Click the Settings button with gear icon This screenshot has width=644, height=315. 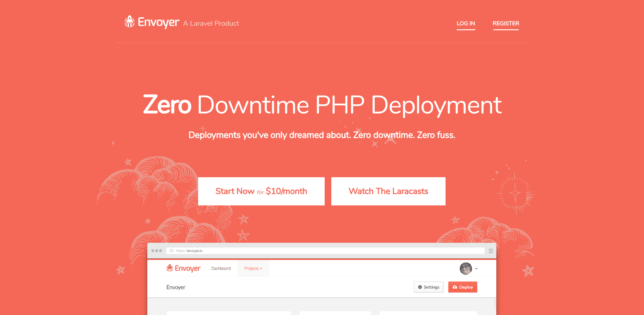tap(429, 287)
